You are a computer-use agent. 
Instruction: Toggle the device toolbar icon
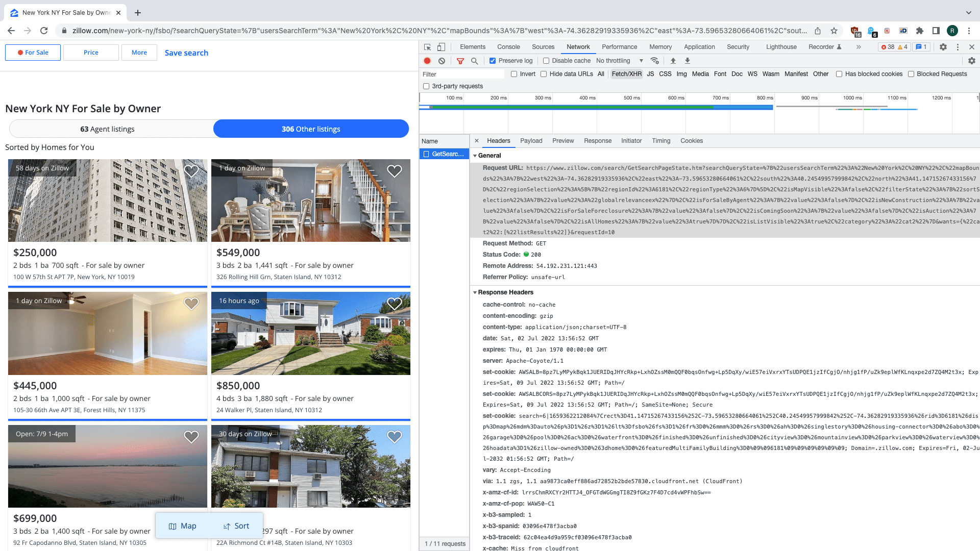(x=440, y=47)
